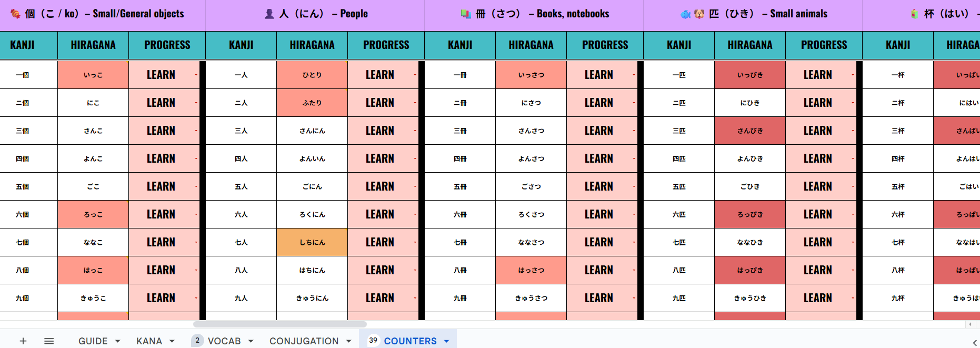Click the comment count badge on VOCAB tab
This screenshot has height=348, width=980.
(197, 341)
